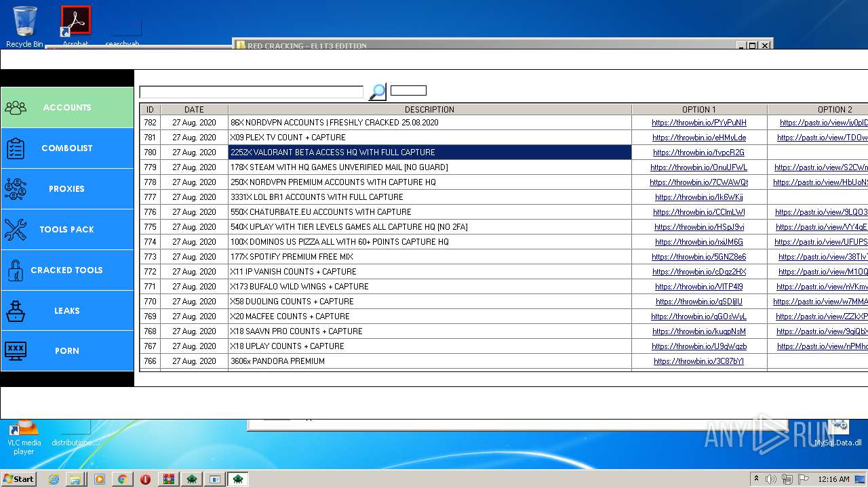The height and width of the screenshot is (488, 868).
Task: Click the Combolist clipboard icon
Action: [x=15, y=148]
